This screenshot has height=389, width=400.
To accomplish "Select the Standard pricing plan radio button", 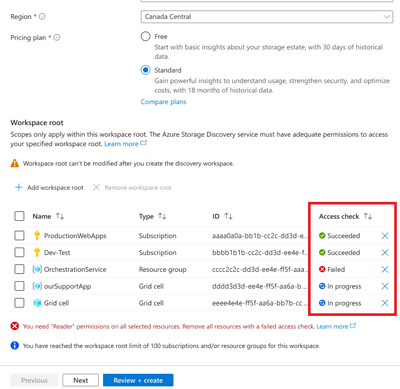I will click(146, 70).
